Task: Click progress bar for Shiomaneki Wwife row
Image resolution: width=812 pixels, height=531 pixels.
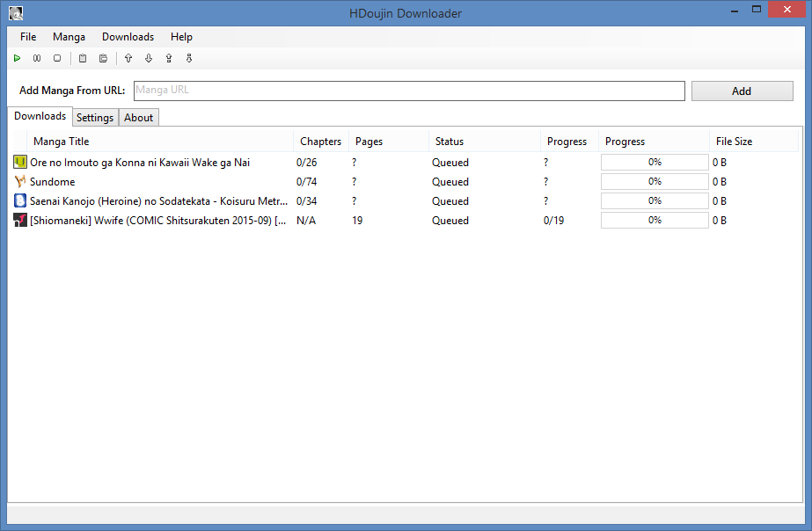Action: tap(655, 220)
